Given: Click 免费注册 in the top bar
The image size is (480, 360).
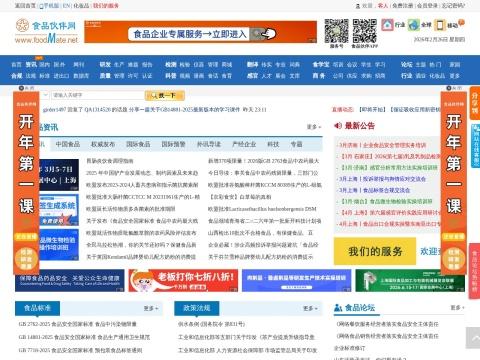Looking at the screenshot, I should point(402,6).
